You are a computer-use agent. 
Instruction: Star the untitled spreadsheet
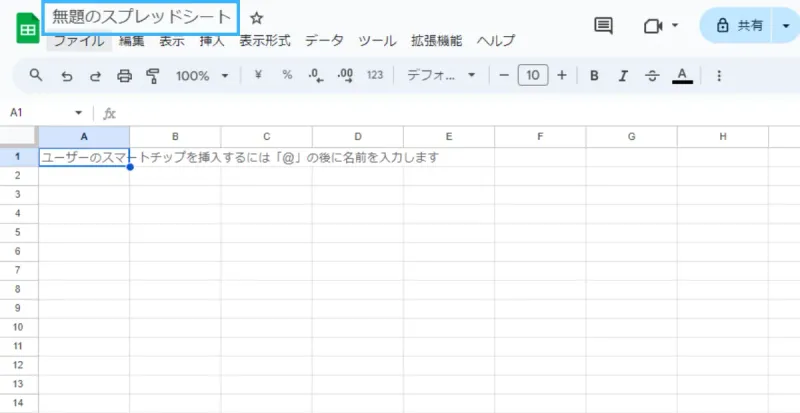click(256, 18)
